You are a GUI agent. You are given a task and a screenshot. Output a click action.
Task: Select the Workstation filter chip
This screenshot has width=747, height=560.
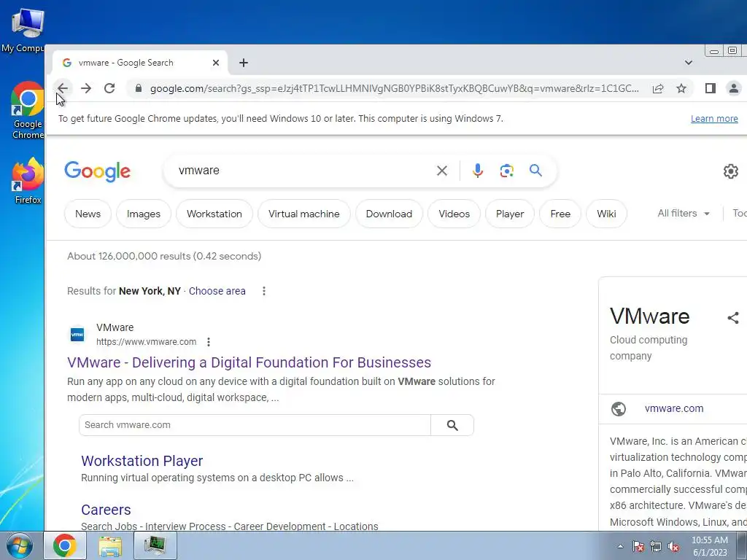point(214,214)
